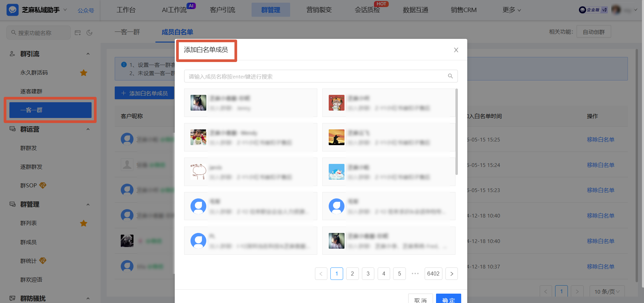Select 一客一群 in the sidebar
This screenshot has width=644, height=303.
point(50,110)
